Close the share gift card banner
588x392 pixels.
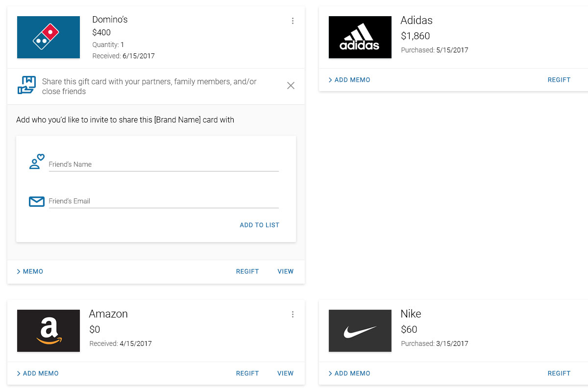(291, 86)
